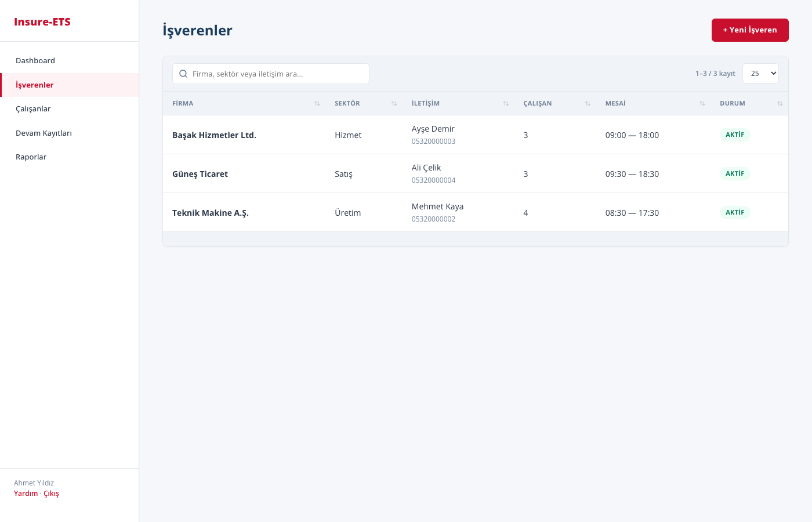Sort the table by the İletişim column icon
The image size is (812, 522).
(506, 104)
